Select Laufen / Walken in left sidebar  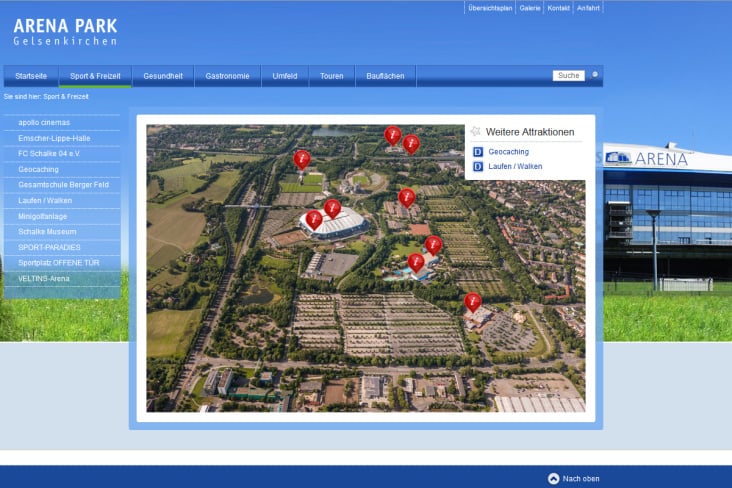tap(62, 200)
